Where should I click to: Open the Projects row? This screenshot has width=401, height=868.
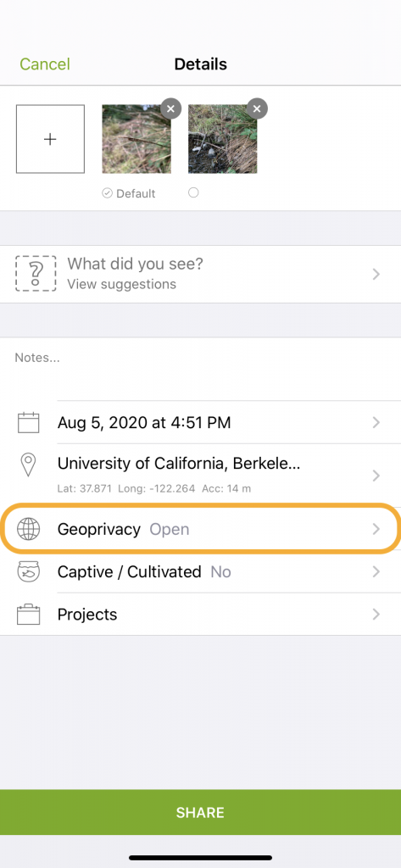coord(200,615)
